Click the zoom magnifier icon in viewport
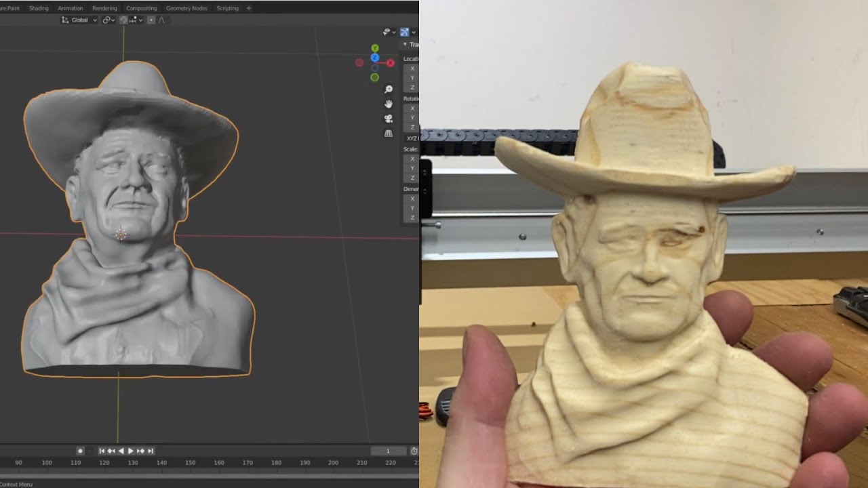The image size is (868, 488). click(x=389, y=89)
